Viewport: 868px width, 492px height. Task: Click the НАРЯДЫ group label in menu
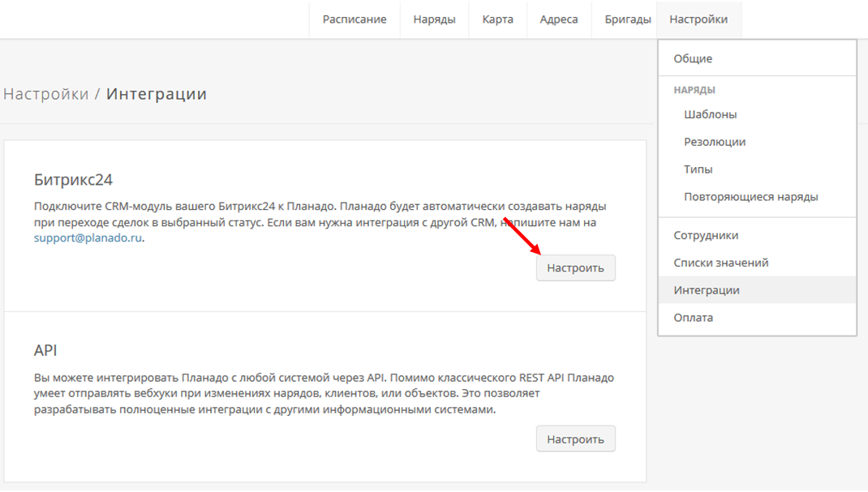click(x=694, y=90)
